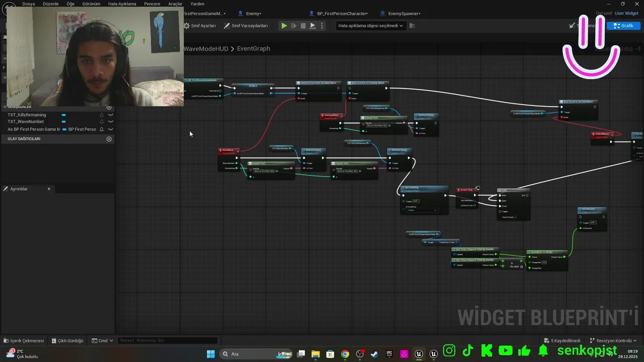
Task: Open the visibility dropdown in Set Visibility node
Action: click(422, 210)
